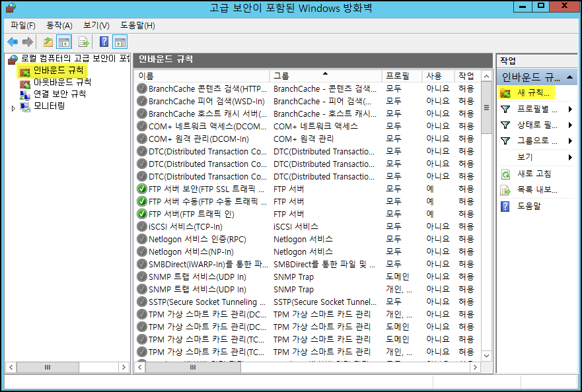Click gray status icon of Netlogon 서비스 인증(RPC)
The height and width of the screenshot is (392, 582).
tap(142, 239)
